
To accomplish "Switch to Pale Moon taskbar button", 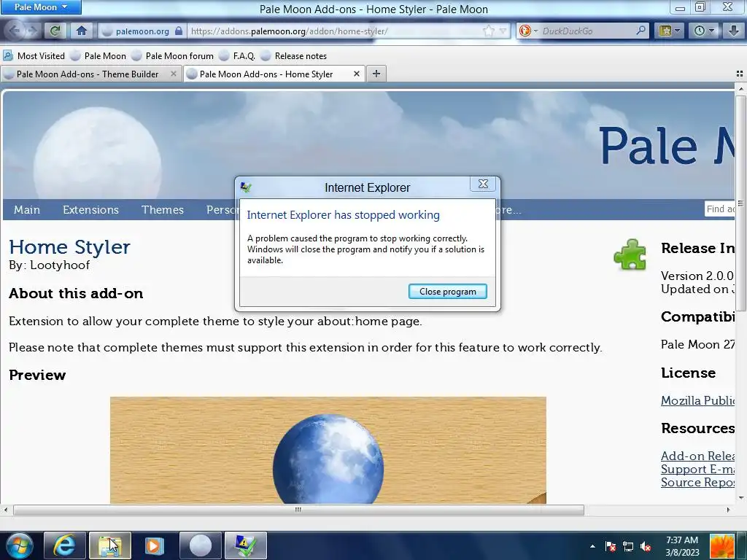I will 201,545.
